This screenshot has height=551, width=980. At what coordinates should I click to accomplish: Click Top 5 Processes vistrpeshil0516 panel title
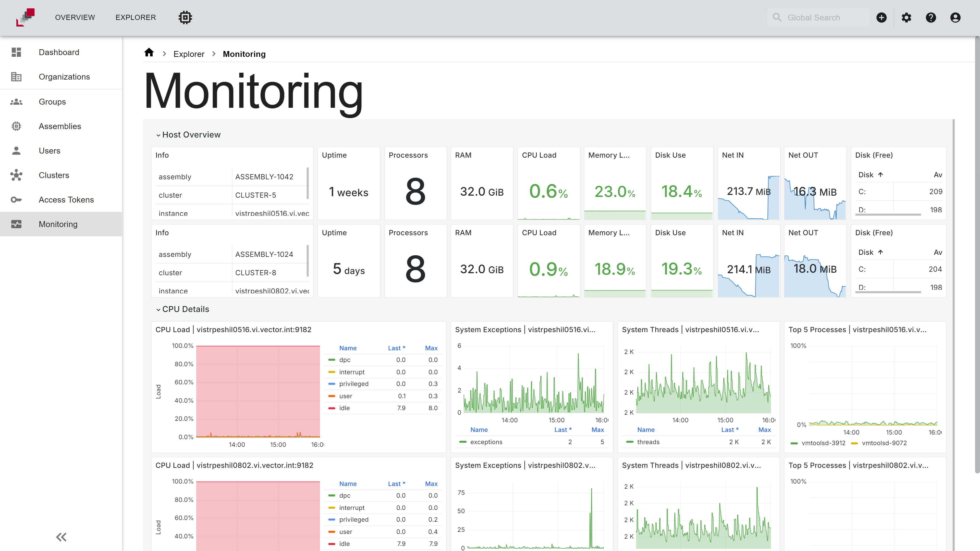pyautogui.click(x=857, y=330)
